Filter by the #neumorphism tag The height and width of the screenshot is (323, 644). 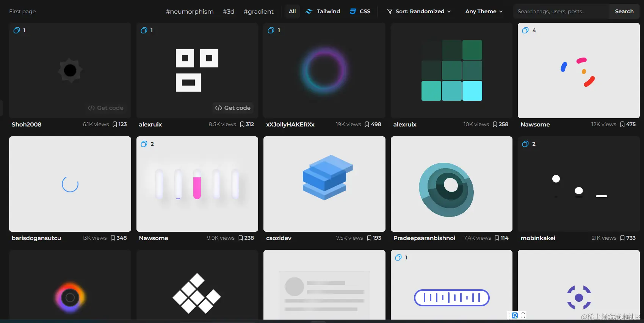[x=190, y=11]
